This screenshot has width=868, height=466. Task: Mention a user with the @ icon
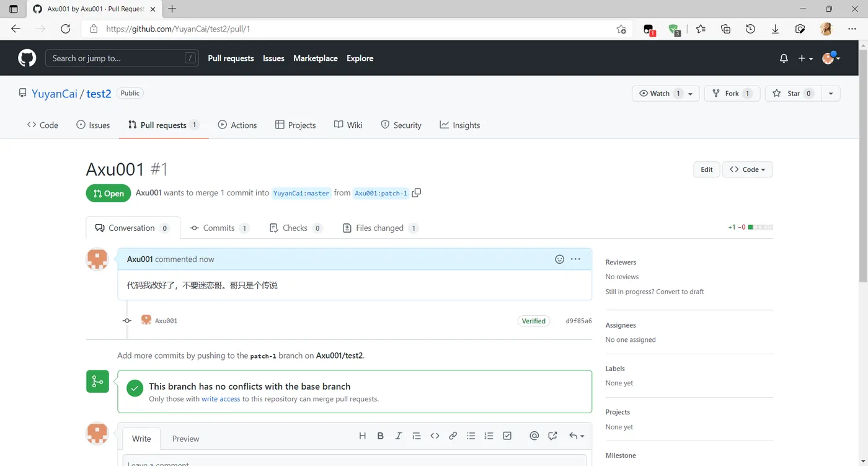click(534, 436)
